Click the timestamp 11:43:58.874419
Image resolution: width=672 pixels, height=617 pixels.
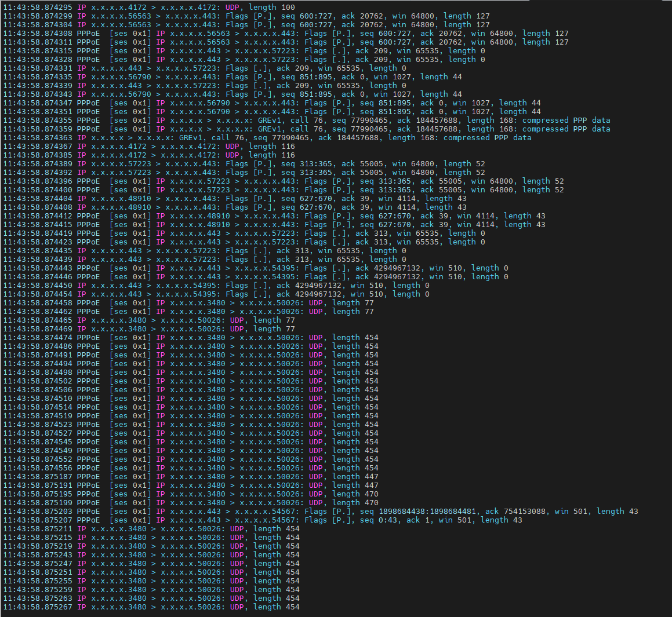click(x=38, y=233)
